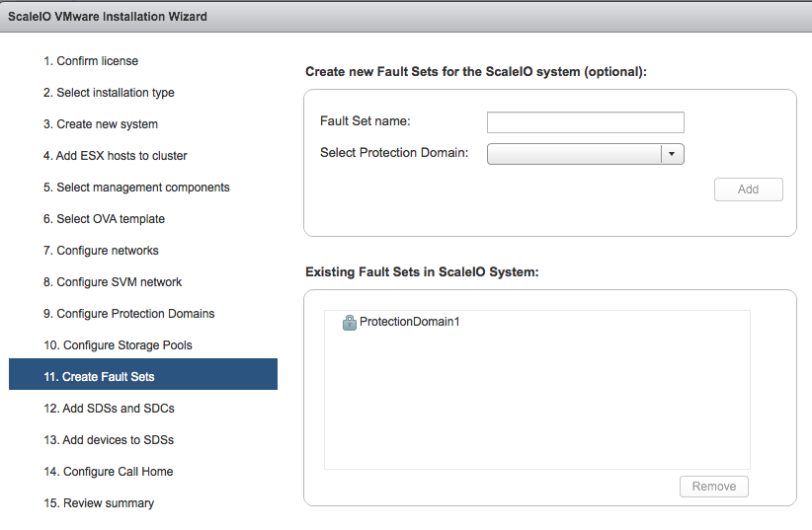Open the Select Protection Domain dropdown arrow

click(x=672, y=154)
